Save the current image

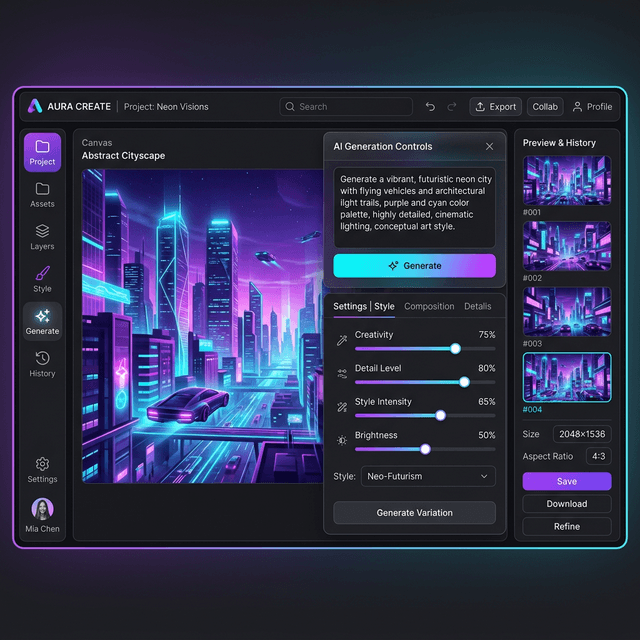tap(567, 481)
